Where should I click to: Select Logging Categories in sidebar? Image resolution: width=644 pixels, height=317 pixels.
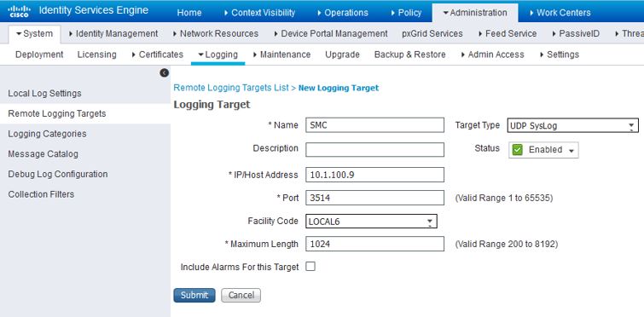(47, 134)
